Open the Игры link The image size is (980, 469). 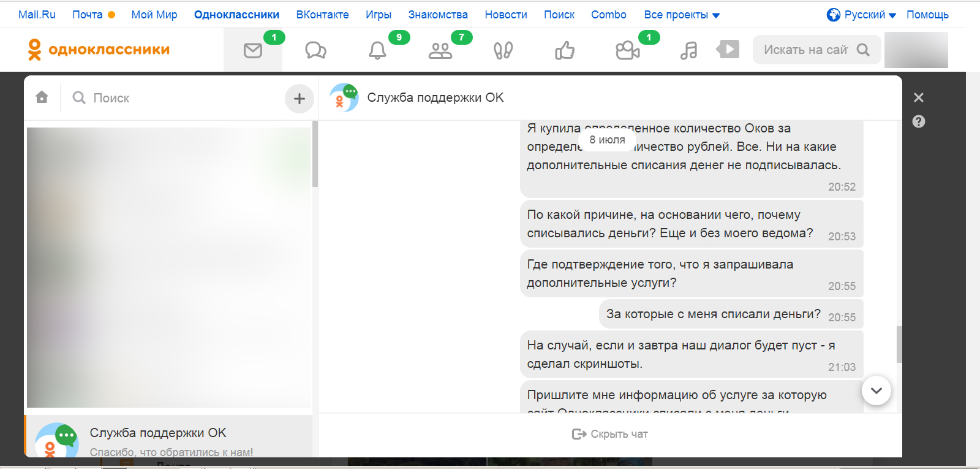point(379,15)
